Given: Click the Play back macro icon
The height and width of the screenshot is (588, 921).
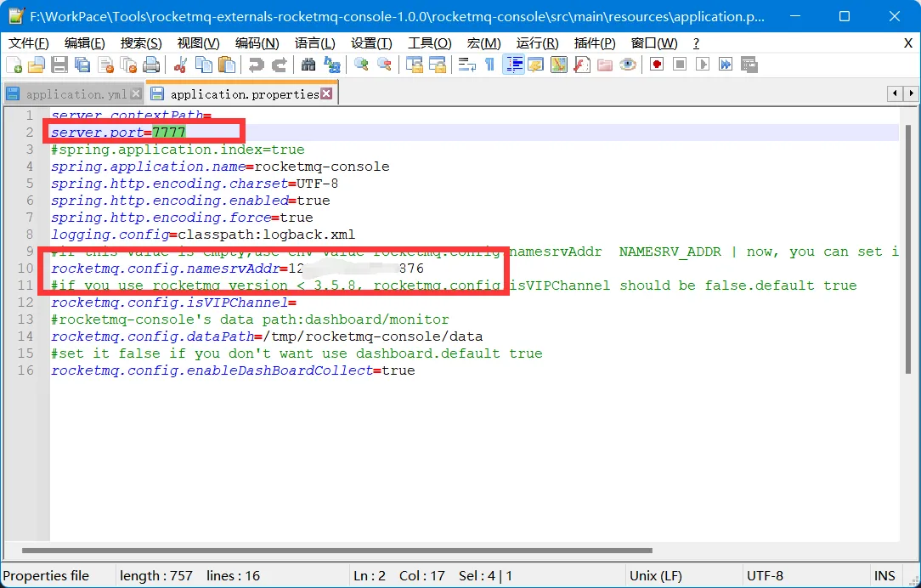Looking at the screenshot, I should [703, 65].
